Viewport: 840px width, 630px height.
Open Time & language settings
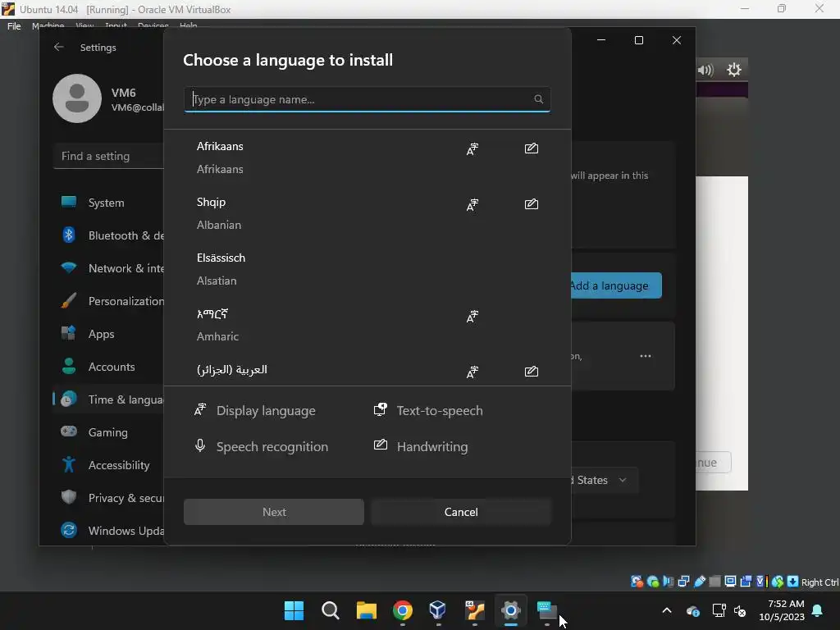(x=109, y=399)
